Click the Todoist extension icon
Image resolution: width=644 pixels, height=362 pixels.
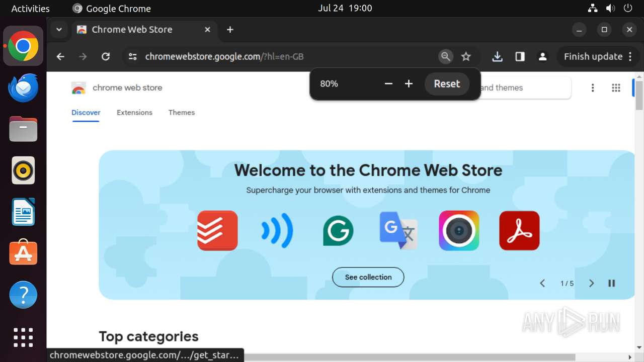[217, 230]
